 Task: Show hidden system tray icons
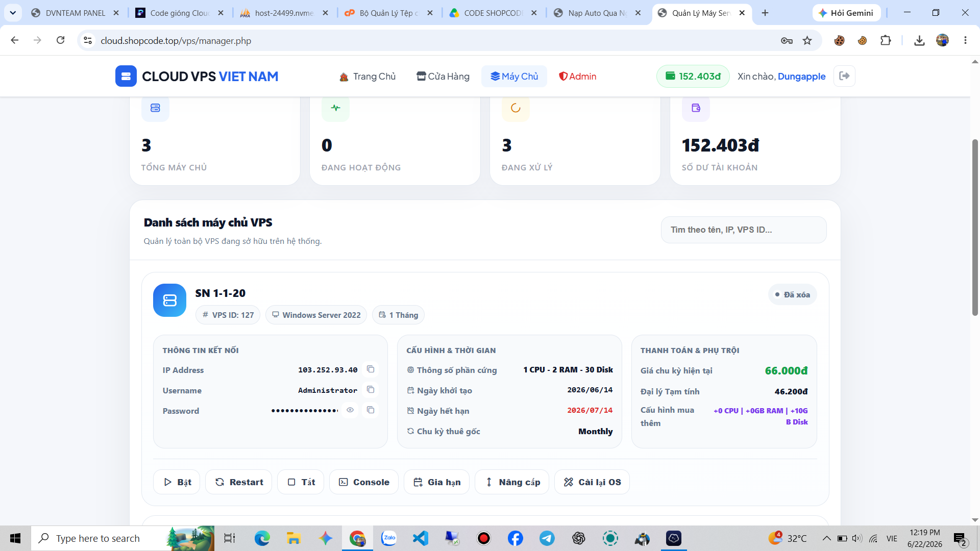826,538
